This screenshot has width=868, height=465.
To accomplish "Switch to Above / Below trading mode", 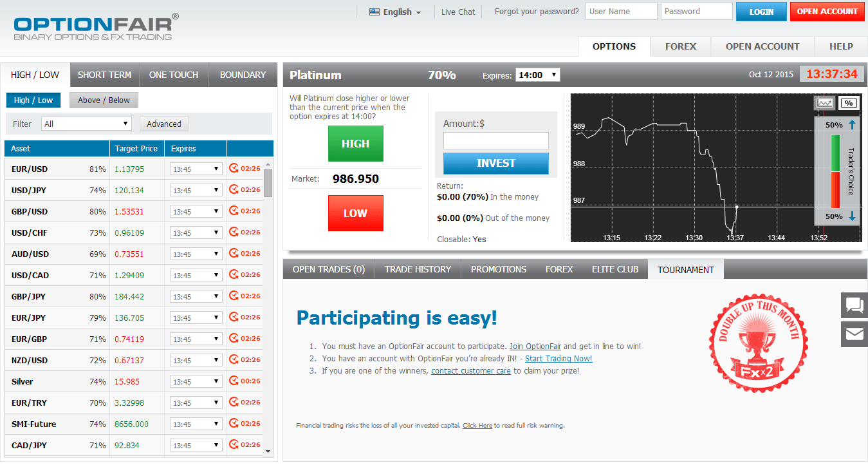I will [x=104, y=100].
